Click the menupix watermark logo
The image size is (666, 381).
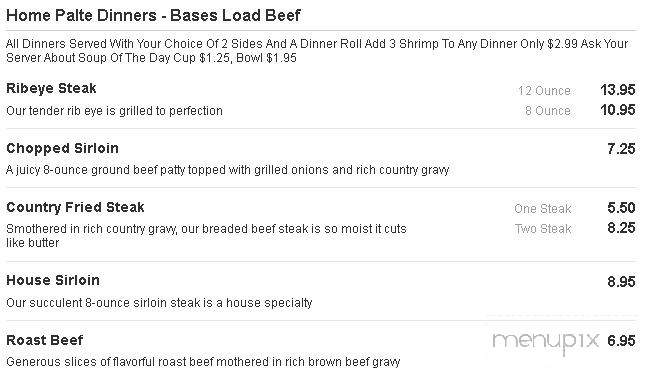pyautogui.click(x=546, y=342)
